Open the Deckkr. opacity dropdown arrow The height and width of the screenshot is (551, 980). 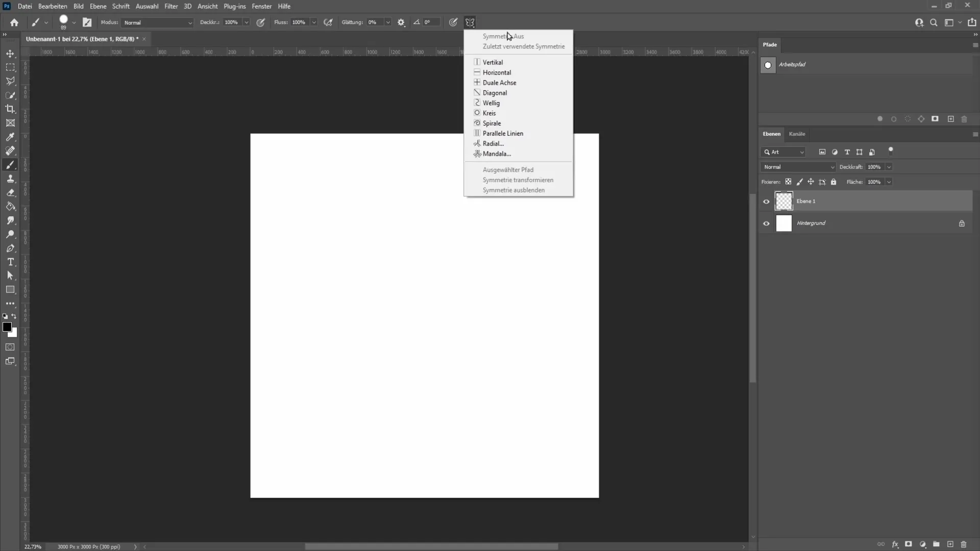(246, 22)
